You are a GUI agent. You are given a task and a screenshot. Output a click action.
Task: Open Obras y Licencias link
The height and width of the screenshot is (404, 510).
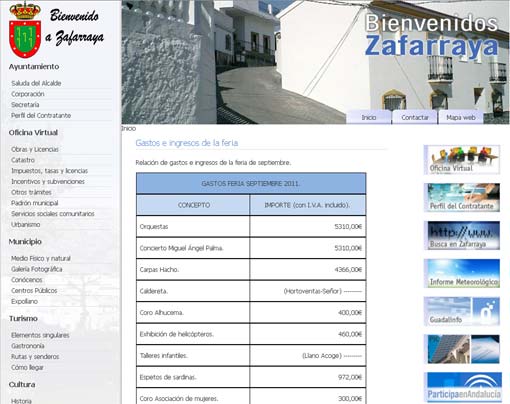pyautogui.click(x=35, y=149)
